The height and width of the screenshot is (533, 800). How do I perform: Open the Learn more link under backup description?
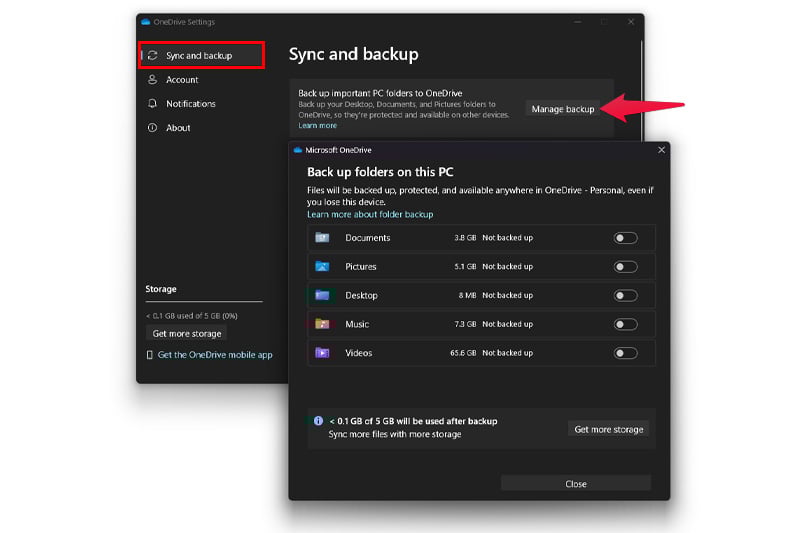pyautogui.click(x=317, y=125)
